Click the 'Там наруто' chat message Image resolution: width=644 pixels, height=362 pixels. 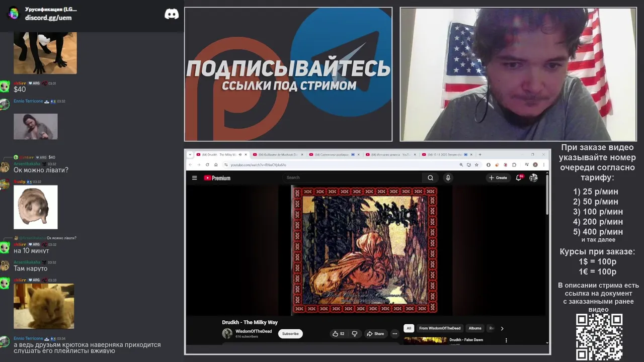click(30, 268)
